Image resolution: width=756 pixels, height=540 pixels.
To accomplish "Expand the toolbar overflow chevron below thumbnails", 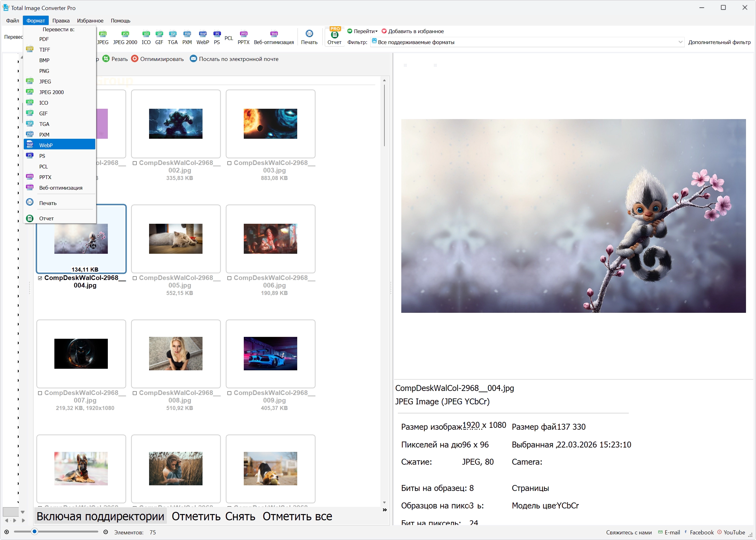I will pos(385,510).
